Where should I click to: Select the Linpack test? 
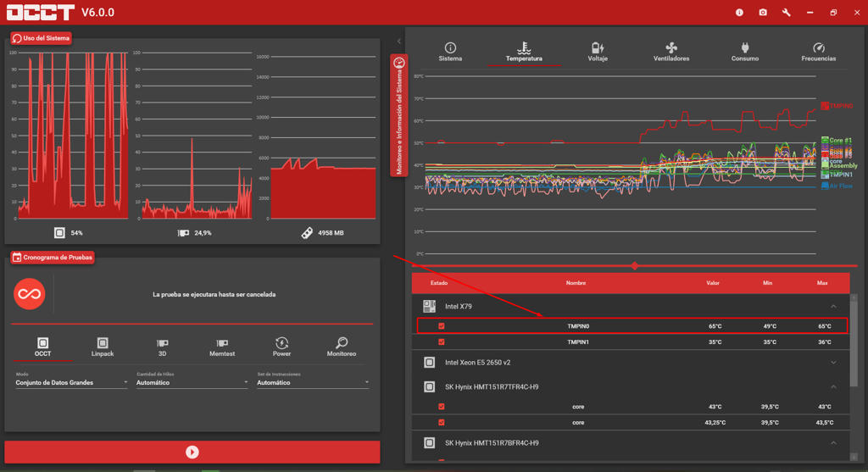[x=103, y=347]
